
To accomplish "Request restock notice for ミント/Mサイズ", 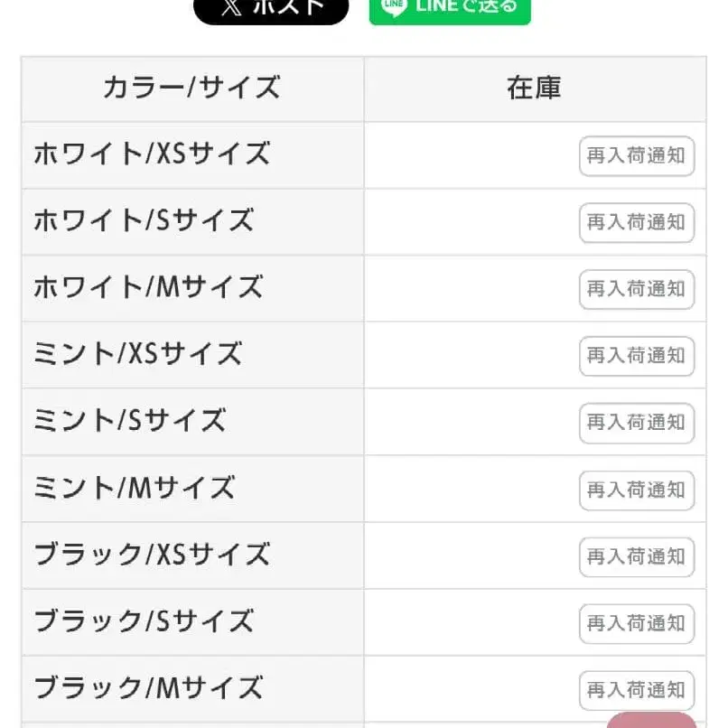I will [637, 490].
